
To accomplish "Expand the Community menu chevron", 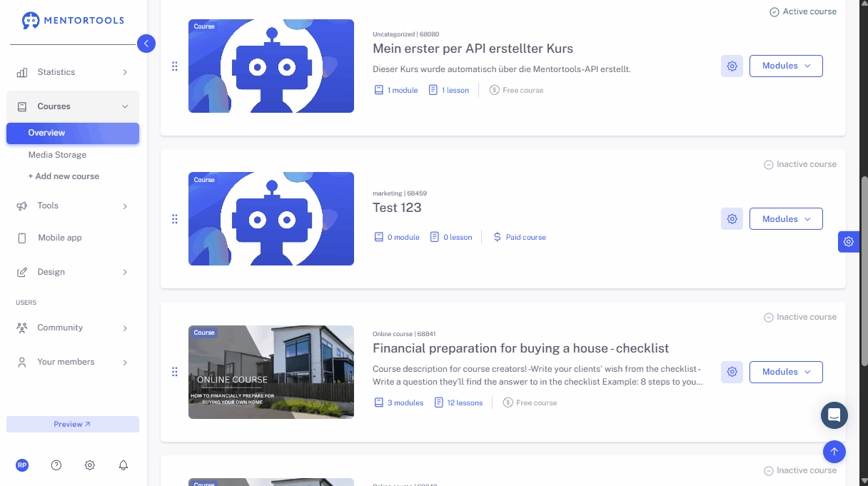I will coord(125,328).
